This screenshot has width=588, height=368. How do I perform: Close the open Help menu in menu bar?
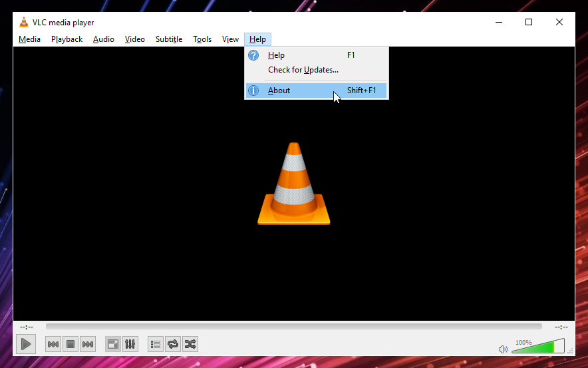pos(257,39)
